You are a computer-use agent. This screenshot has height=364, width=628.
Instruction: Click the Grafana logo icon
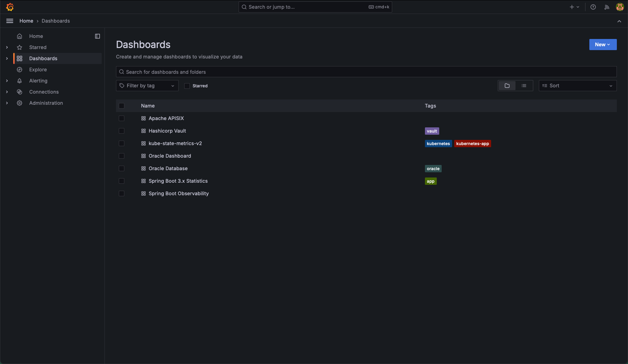(10, 7)
